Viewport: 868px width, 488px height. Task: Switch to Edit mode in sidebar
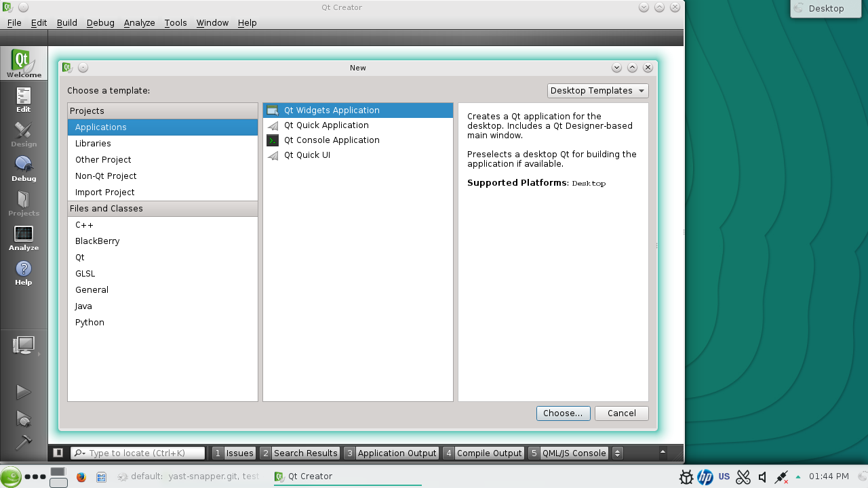24,100
